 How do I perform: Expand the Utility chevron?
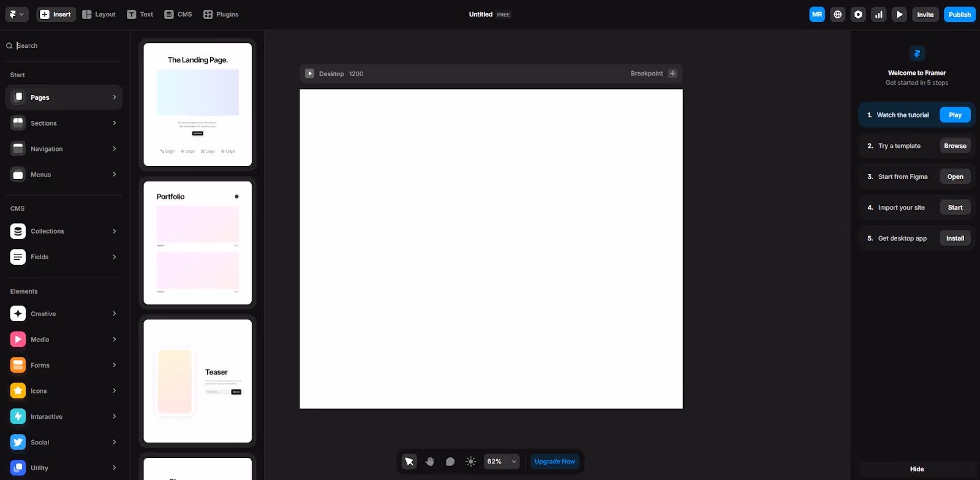(x=115, y=468)
